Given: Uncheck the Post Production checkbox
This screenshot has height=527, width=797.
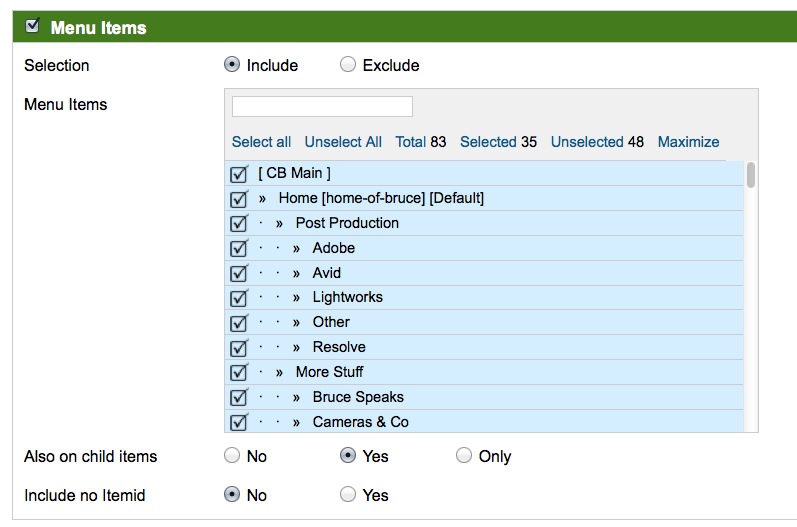Looking at the screenshot, I should (x=239, y=224).
